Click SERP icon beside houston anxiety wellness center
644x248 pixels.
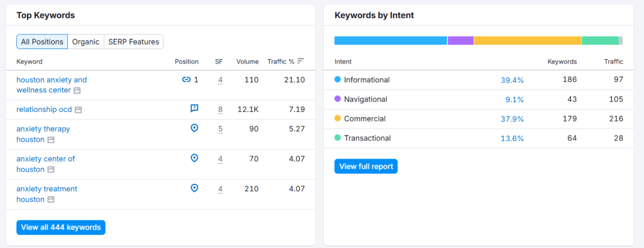click(77, 91)
